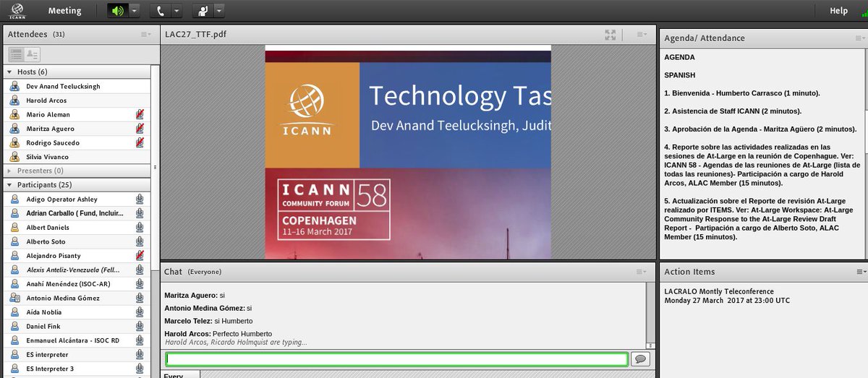Click agenda item '1. Bienvenida - Humberto Carrasco'
The width and height of the screenshot is (868, 378).
pyautogui.click(x=742, y=93)
